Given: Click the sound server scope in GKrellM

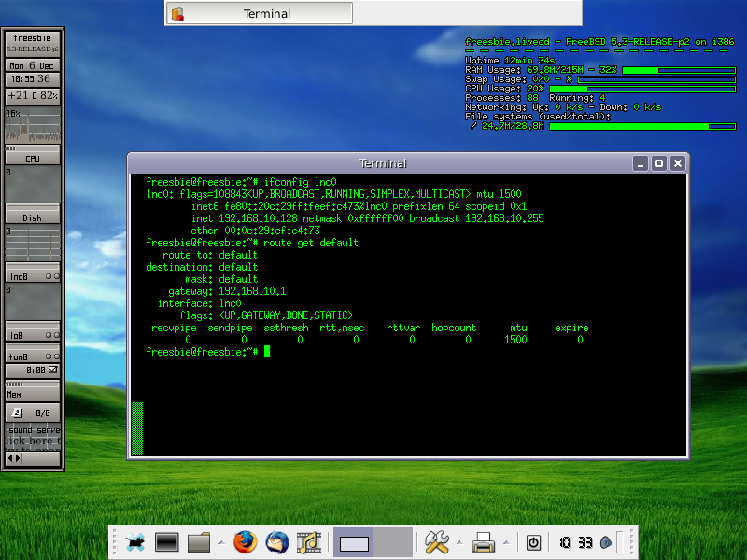Looking at the screenshot, I should coord(33,436).
